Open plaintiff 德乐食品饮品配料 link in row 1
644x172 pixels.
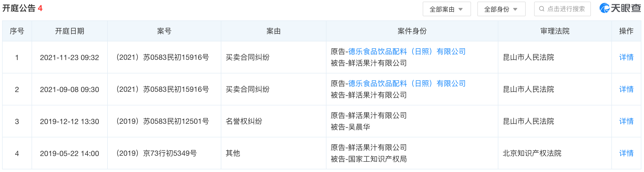(x=407, y=51)
